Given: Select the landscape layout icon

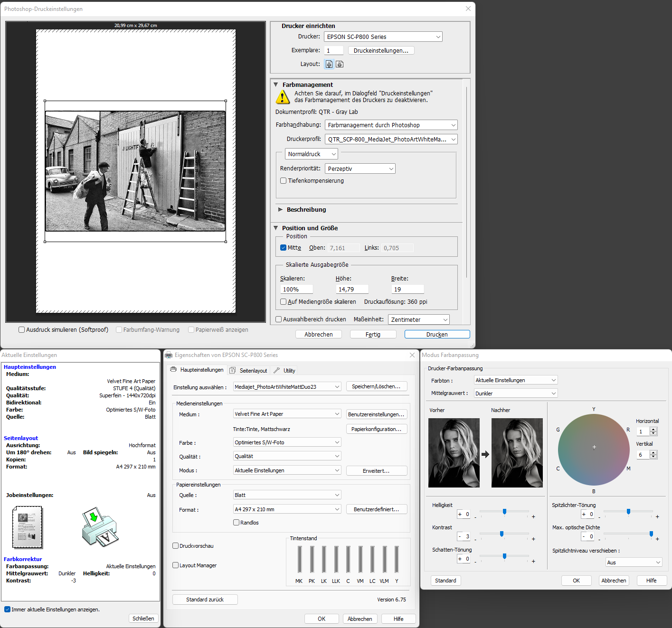Looking at the screenshot, I should [340, 64].
